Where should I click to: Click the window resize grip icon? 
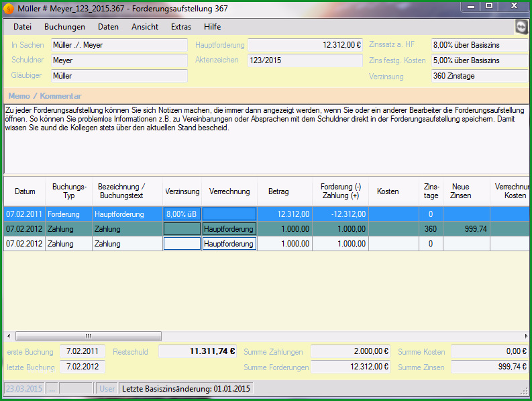tap(525, 392)
